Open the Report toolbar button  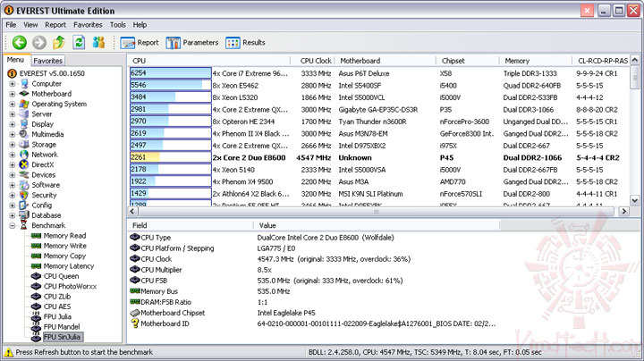[x=140, y=43]
